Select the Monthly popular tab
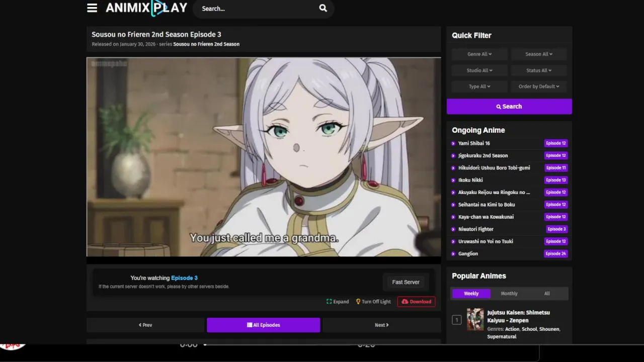This screenshot has width=644, height=362. pos(509,294)
